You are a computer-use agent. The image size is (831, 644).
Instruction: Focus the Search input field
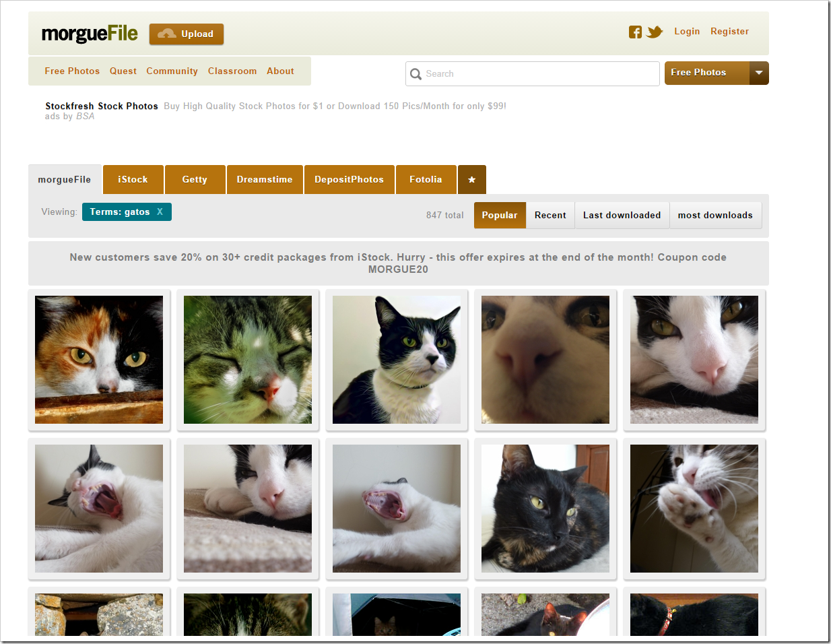coord(533,74)
